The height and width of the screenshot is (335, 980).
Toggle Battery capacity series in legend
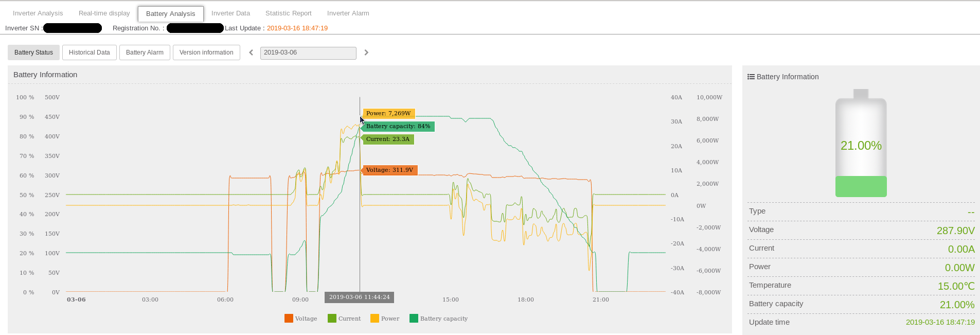click(438, 319)
